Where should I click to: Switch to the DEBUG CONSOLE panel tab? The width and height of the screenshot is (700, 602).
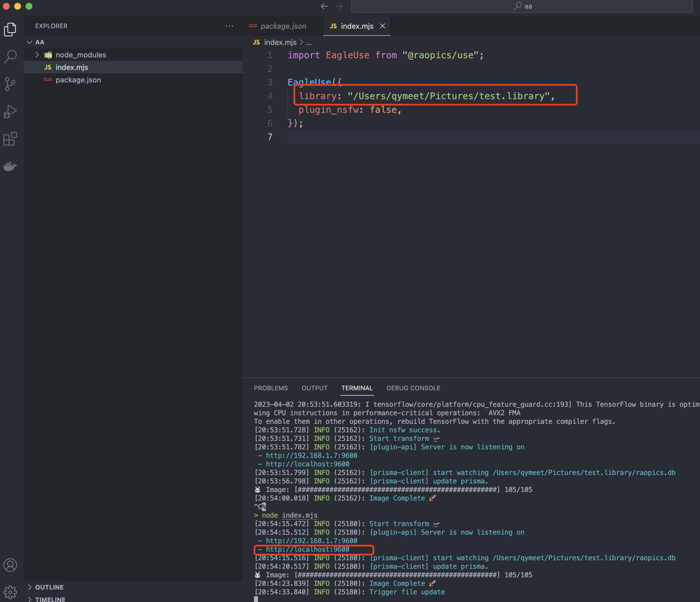(x=413, y=388)
